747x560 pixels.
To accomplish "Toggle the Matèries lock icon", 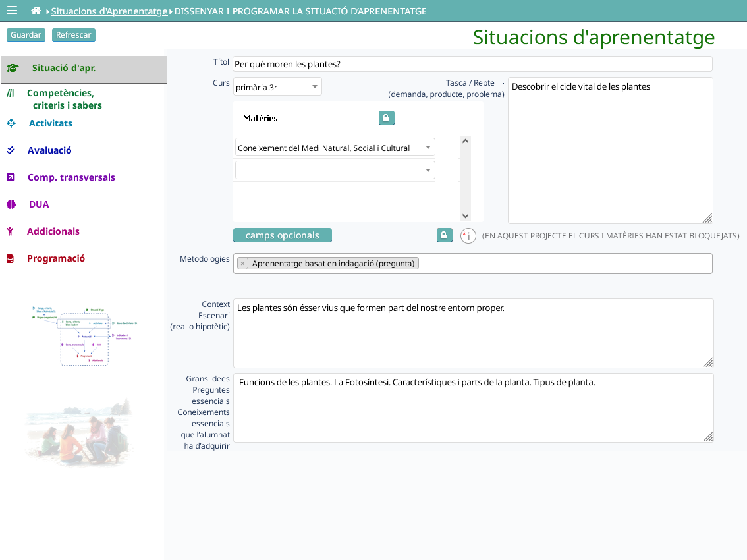I will (387, 118).
